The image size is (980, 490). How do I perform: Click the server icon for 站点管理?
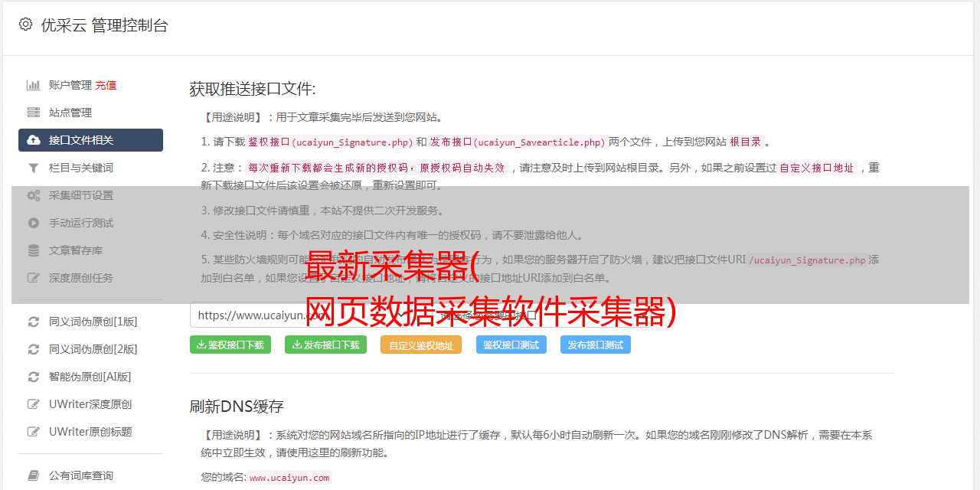(x=34, y=113)
